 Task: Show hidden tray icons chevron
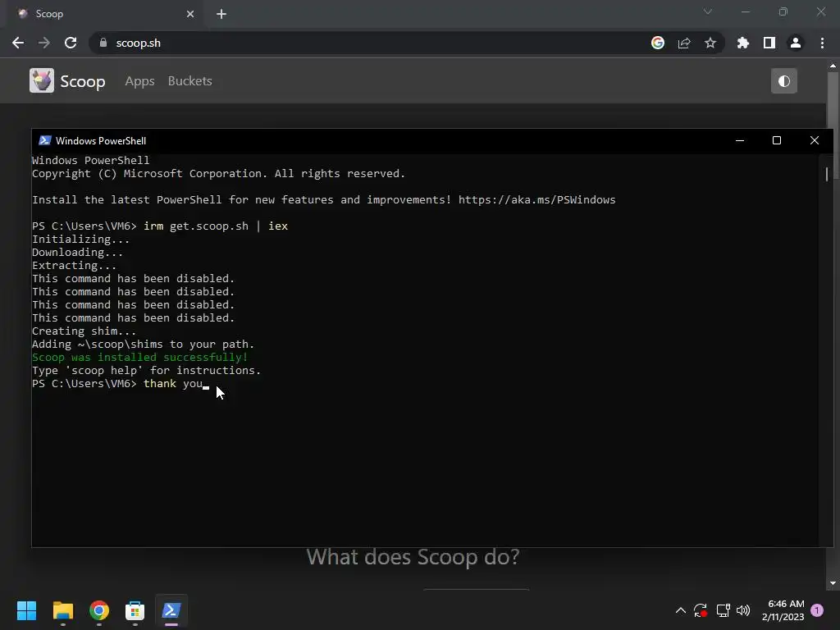680,610
